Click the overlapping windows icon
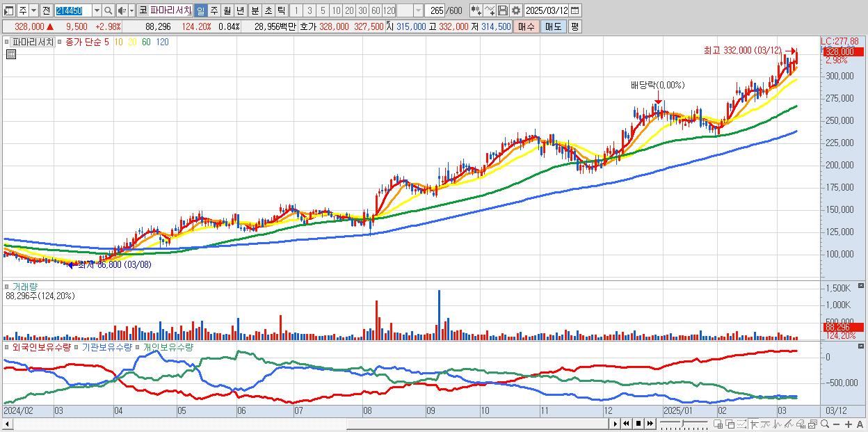 pyautogui.click(x=730, y=424)
